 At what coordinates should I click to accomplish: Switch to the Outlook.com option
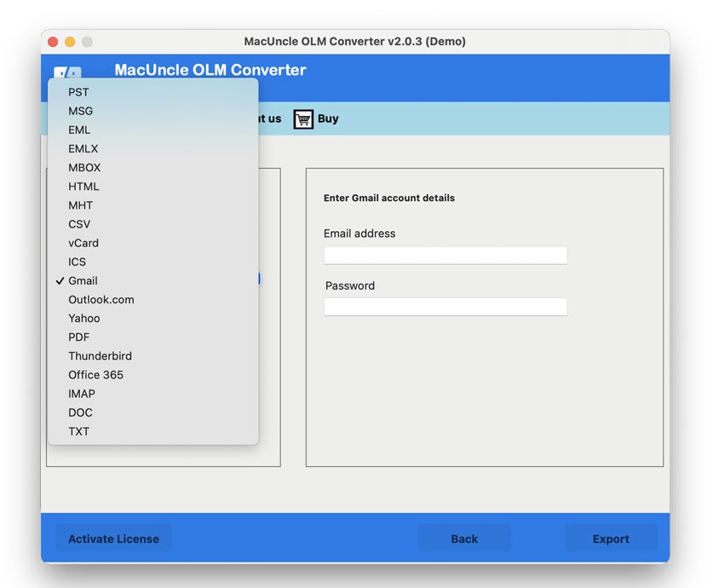[x=101, y=299]
